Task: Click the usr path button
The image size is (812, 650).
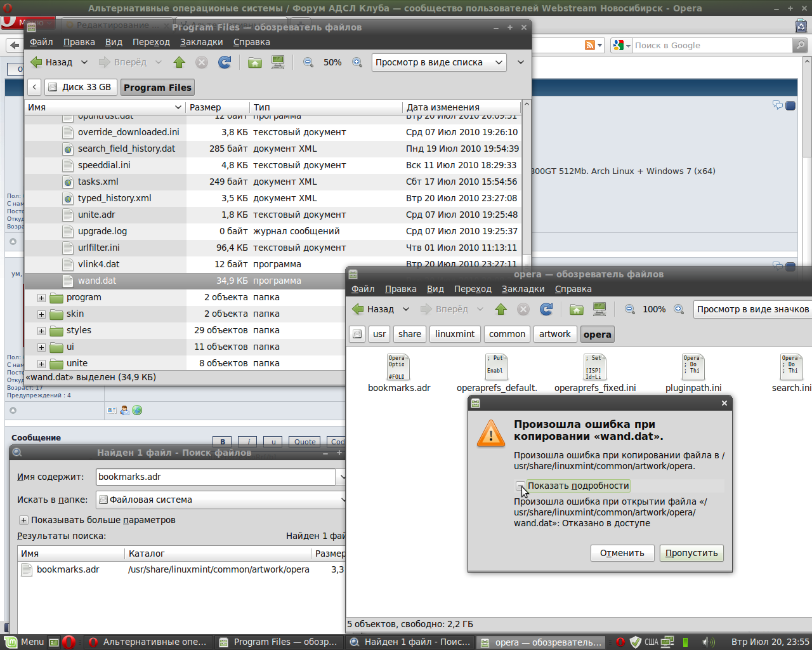Action: [379, 334]
